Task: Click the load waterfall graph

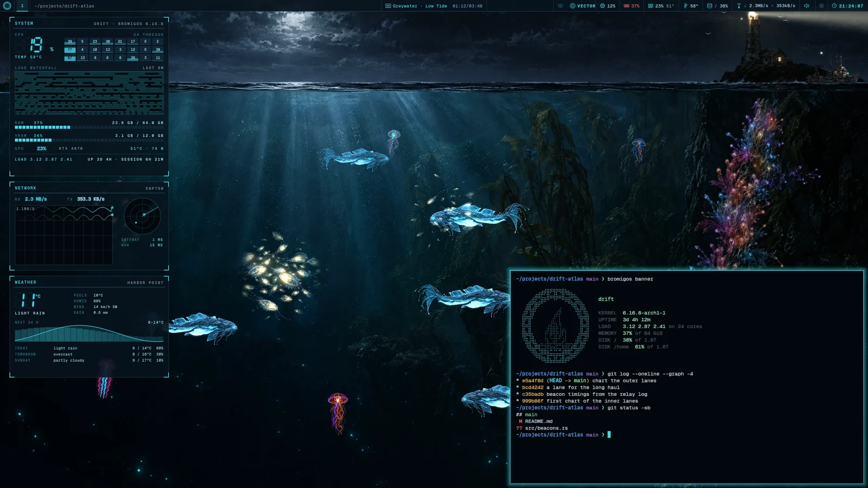Action: [89, 93]
